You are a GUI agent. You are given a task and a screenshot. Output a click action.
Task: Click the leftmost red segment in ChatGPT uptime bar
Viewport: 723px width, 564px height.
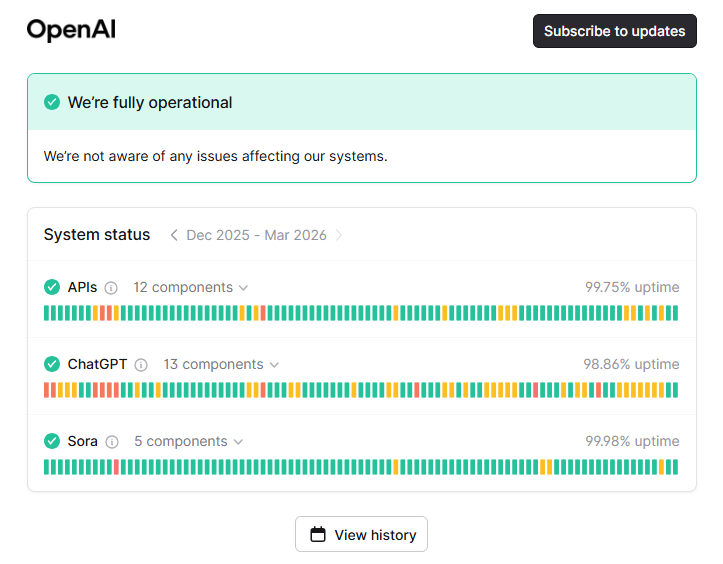click(x=47, y=390)
